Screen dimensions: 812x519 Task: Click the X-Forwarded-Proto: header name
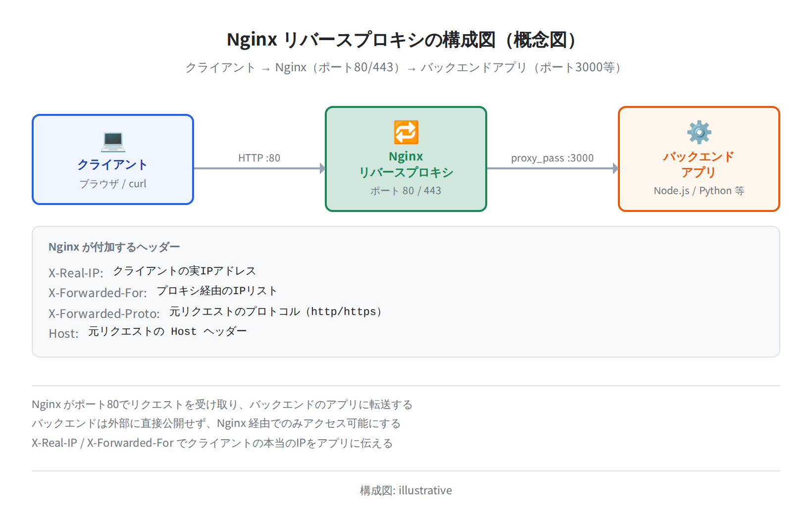(104, 313)
